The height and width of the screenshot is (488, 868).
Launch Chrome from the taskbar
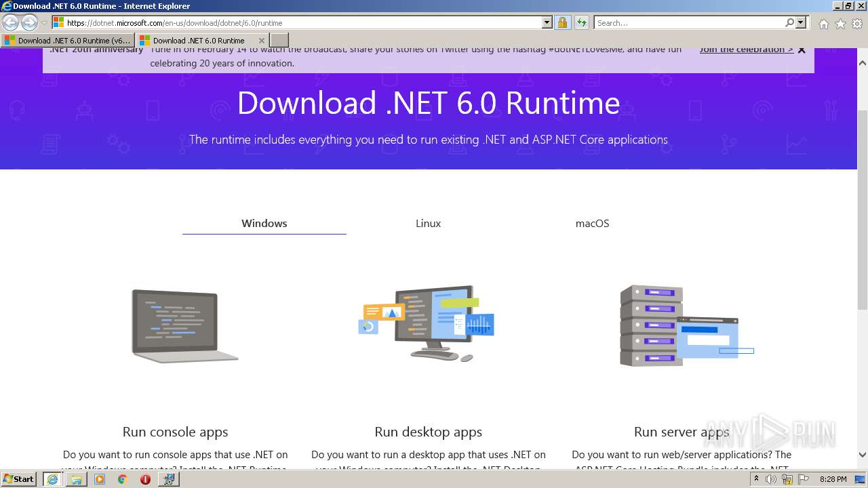point(122,479)
